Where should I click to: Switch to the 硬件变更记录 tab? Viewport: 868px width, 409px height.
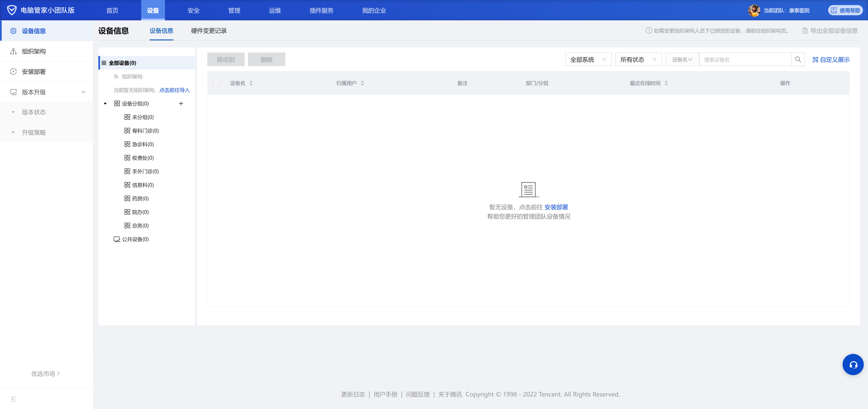(209, 31)
